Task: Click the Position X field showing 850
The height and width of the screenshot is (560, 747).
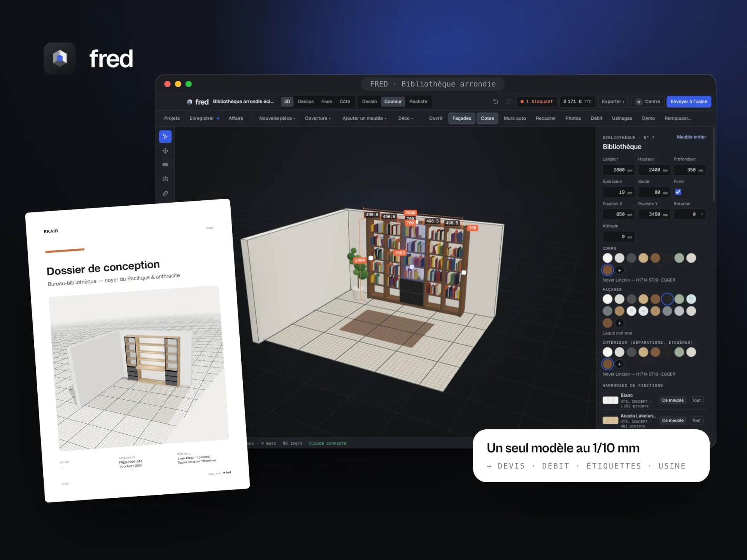Action: [618, 214]
